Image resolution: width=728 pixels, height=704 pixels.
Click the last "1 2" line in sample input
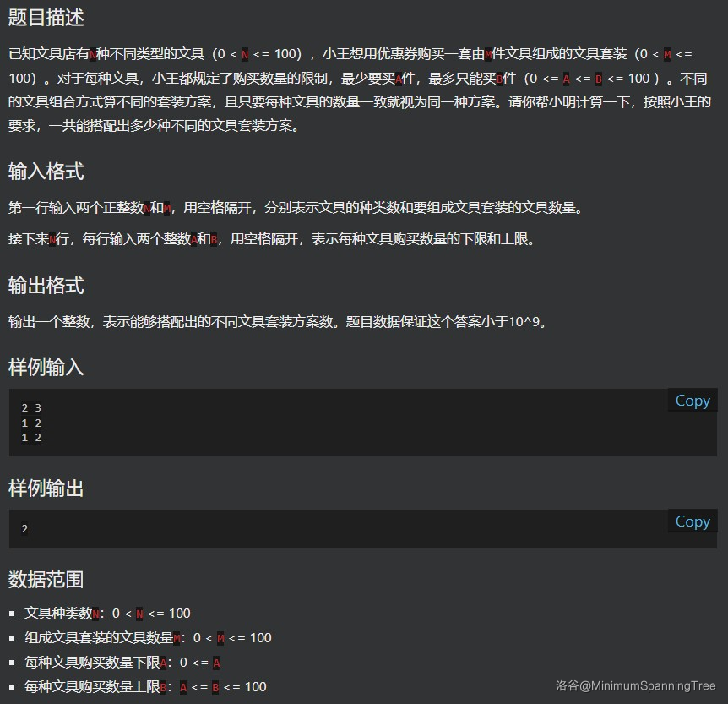click(x=31, y=438)
